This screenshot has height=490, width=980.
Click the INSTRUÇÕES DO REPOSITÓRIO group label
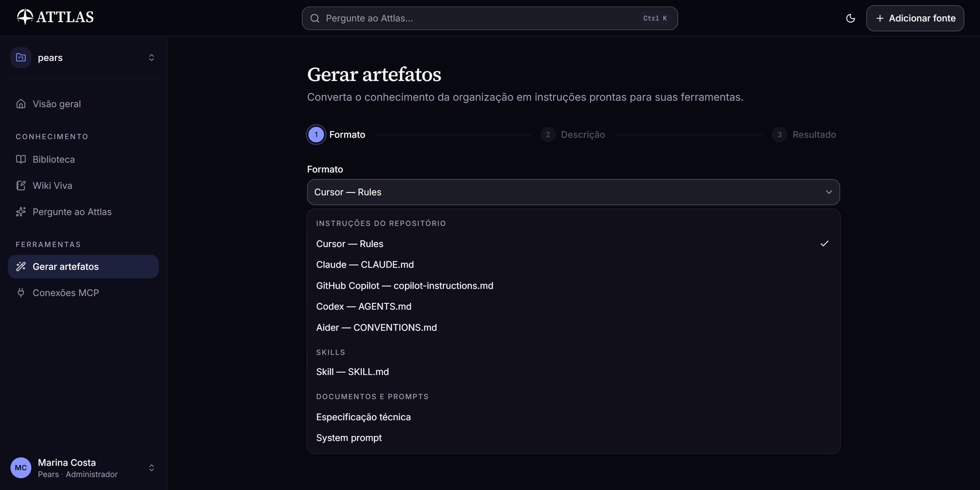[381, 223]
